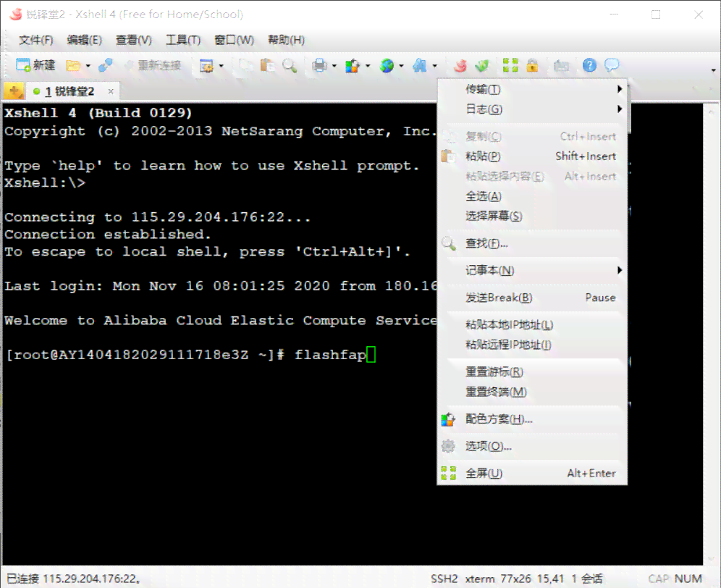Choose 粘贴(P) from the context menu
This screenshot has width=721, height=588.
coord(532,156)
